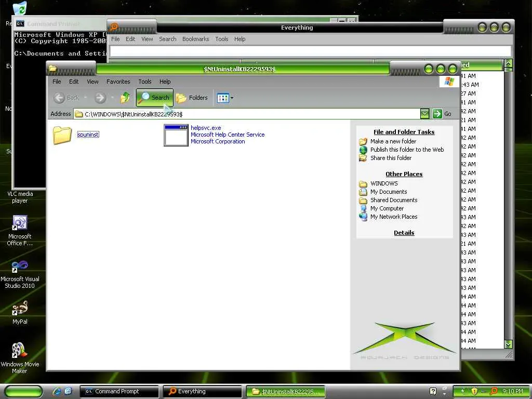Open the Back history dropdown arrow
The height and width of the screenshot is (399, 532).
[x=86, y=98]
